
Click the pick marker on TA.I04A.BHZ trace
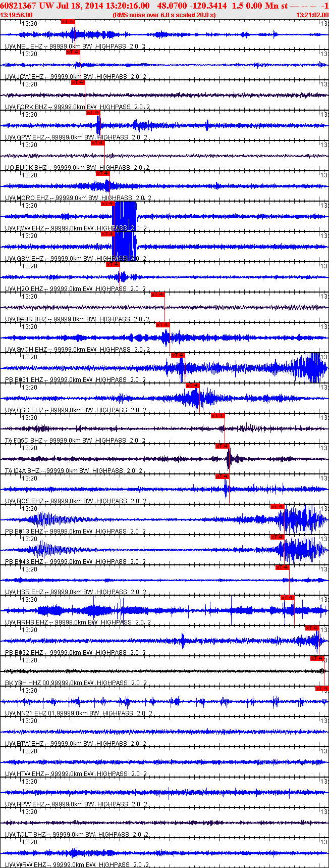pyautogui.click(x=223, y=446)
